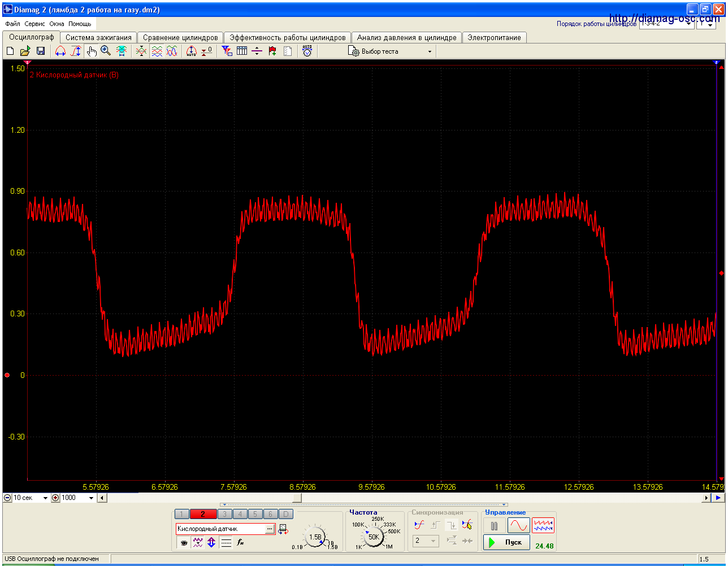The height and width of the screenshot is (566, 728).
Task: Click the checklist document icon
Action: [x=288, y=51]
